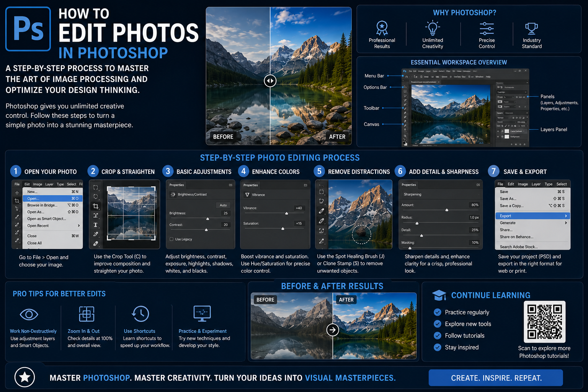Click the Practice & Experiment monitor icon

pos(202,314)
